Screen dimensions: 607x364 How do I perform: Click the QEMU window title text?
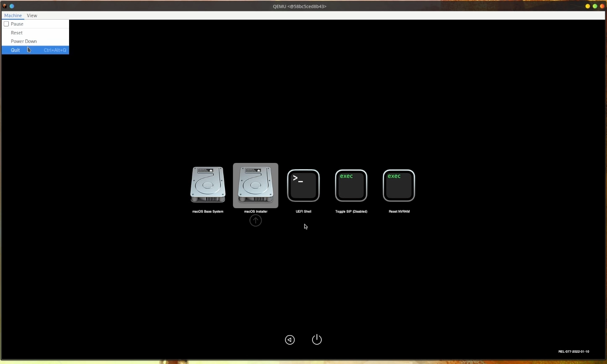tap(300, 6)
